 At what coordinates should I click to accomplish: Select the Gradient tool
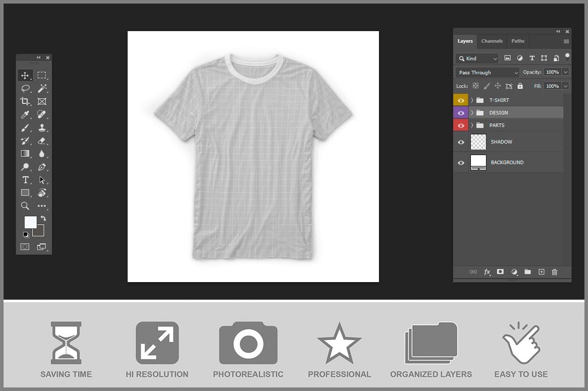tap(25, 154)
